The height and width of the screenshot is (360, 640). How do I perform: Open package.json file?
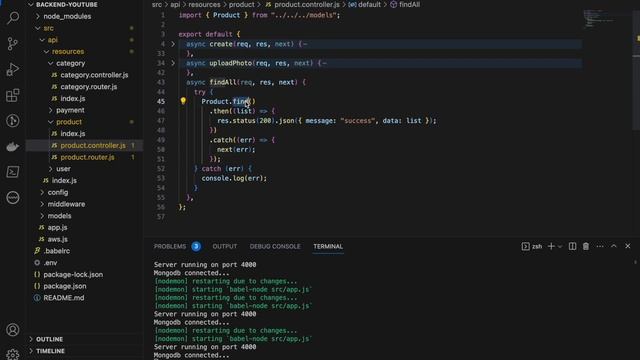[x=64, y=286]
